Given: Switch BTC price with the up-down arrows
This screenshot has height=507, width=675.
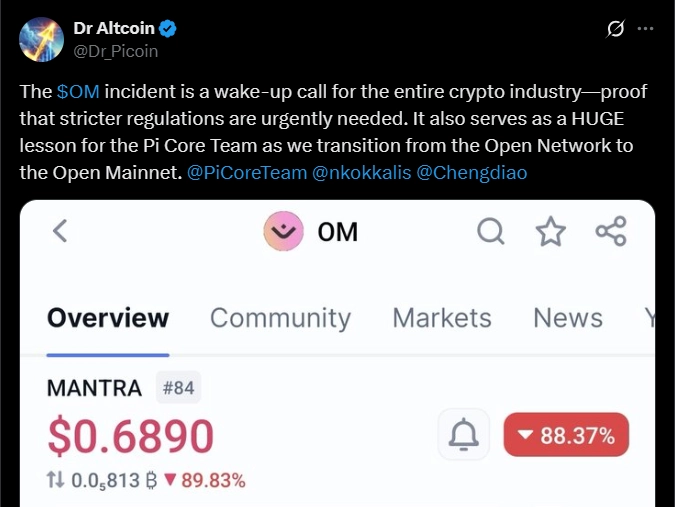Looking at the screenshot, I should (x=55, y=479).
